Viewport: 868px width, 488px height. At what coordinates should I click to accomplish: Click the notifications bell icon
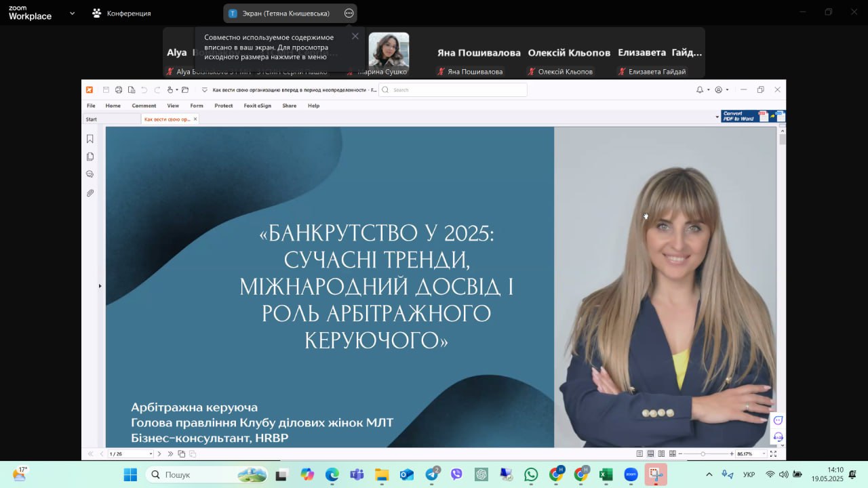click(700, 89)
